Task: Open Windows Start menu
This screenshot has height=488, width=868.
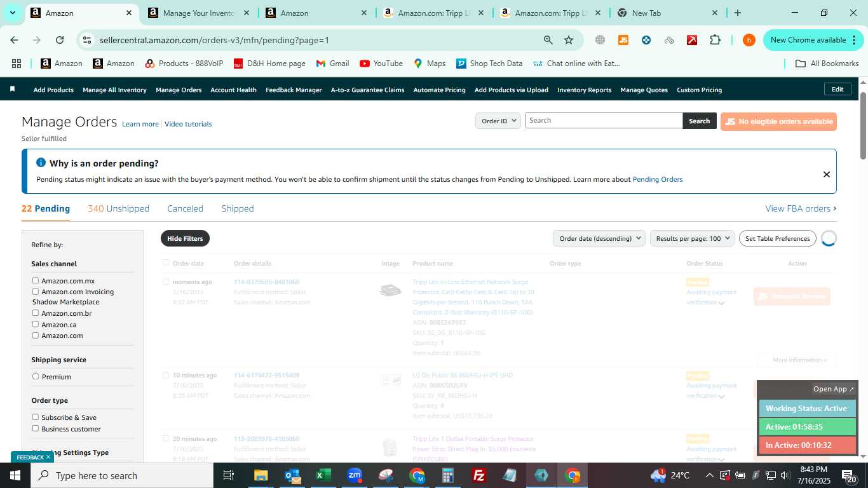Action: [x=15, y=475]
